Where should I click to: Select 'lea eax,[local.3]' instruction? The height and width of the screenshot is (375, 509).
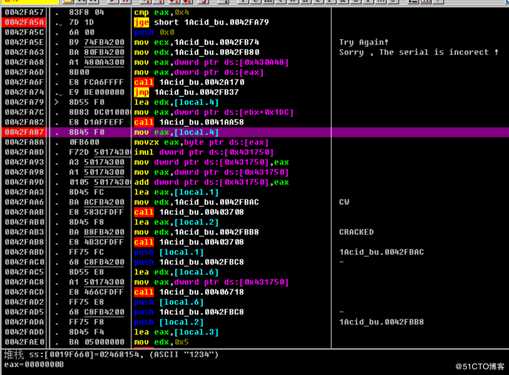[176, 332]
